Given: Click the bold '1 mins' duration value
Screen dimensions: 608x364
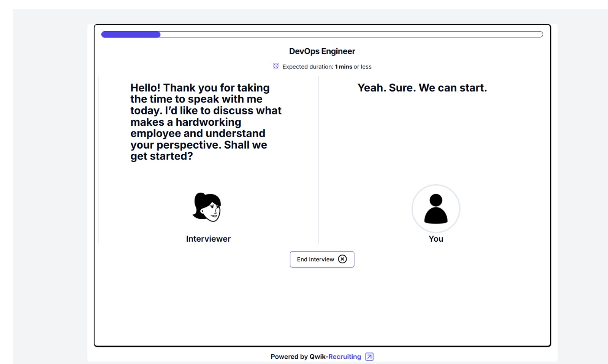Looking at the screenshot, I should 344,67.
